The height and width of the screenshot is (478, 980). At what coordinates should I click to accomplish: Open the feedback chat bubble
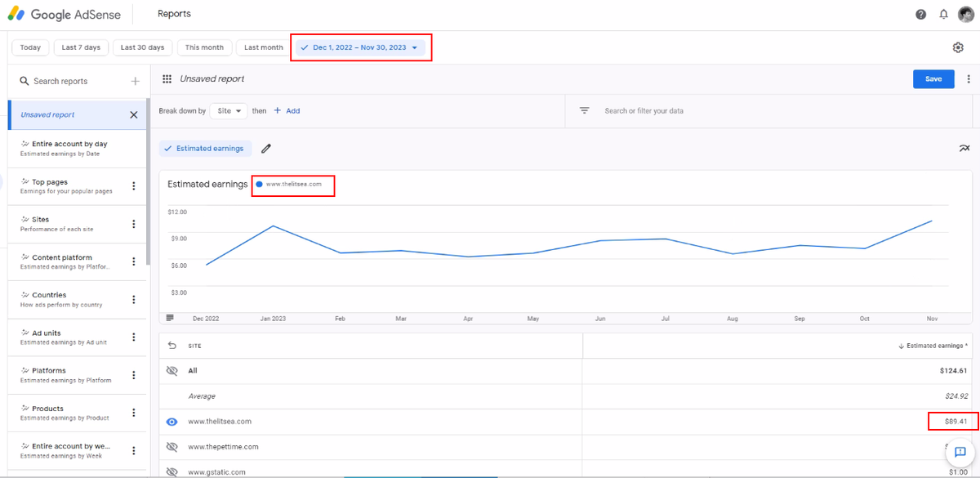[x=960, y=452]
